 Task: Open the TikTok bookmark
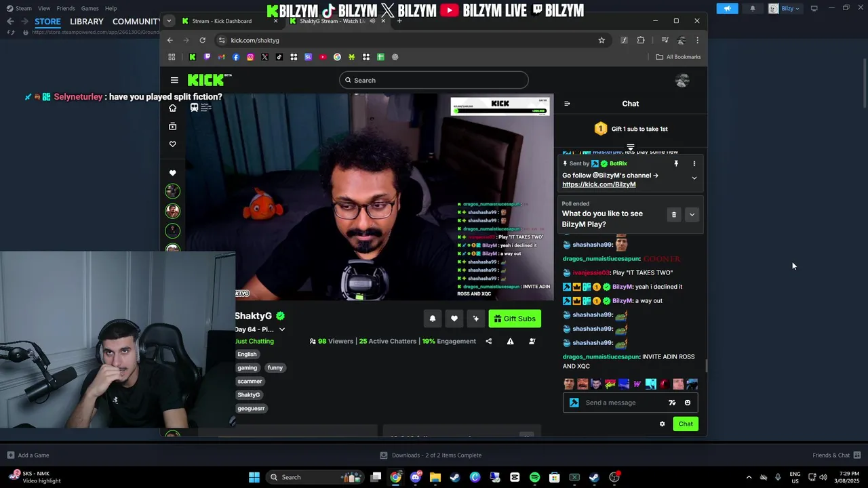[x=279, y=57]
